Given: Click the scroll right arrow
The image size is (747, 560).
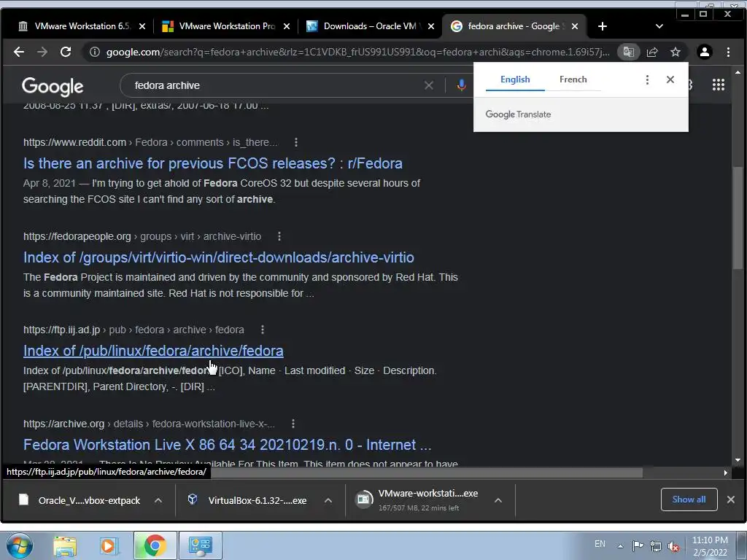Looking at the screenshot, I should click(x=726, y=472).
